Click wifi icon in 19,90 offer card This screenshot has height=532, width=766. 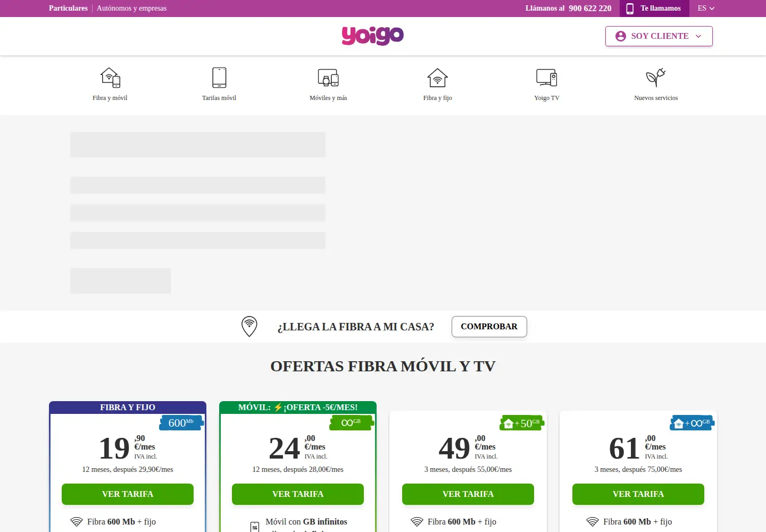pos(77,522)
